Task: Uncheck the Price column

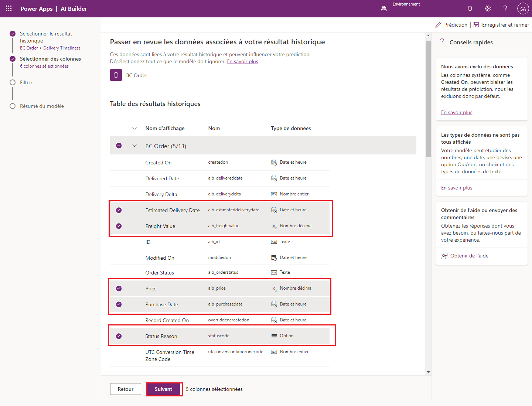Action: (119, 289)
